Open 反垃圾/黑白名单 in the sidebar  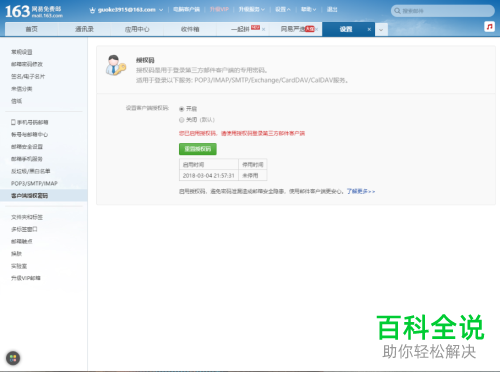(x=31, y=171)
